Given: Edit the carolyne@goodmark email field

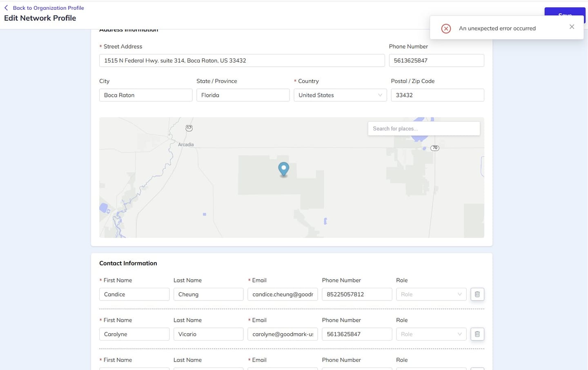Looking at the screenshot, I should tap(283, 334).
